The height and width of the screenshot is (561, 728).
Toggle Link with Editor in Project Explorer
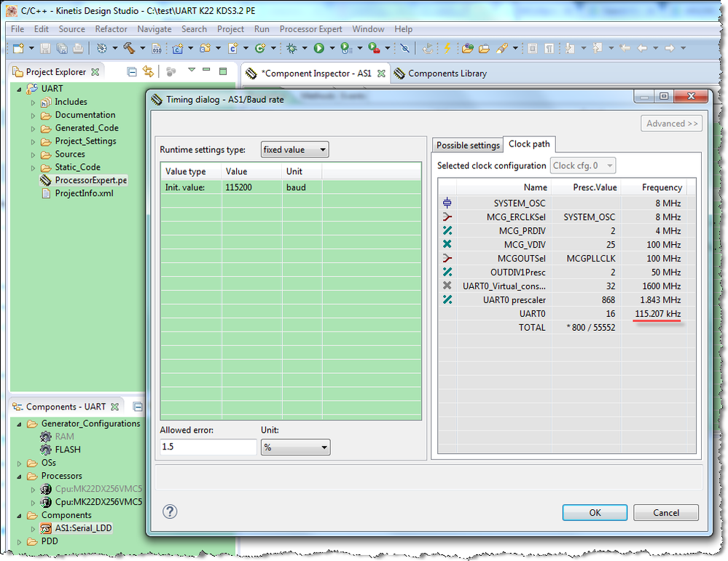coord(149,72)
